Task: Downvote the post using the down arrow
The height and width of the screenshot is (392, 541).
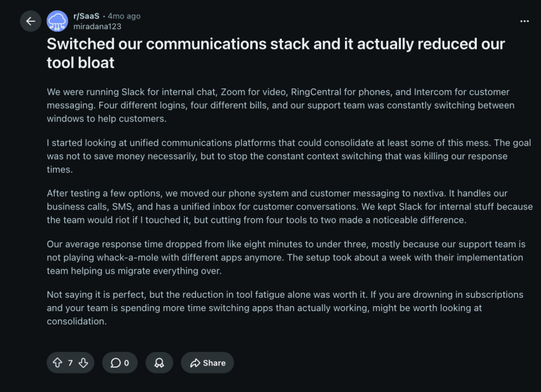Action: 83,363
